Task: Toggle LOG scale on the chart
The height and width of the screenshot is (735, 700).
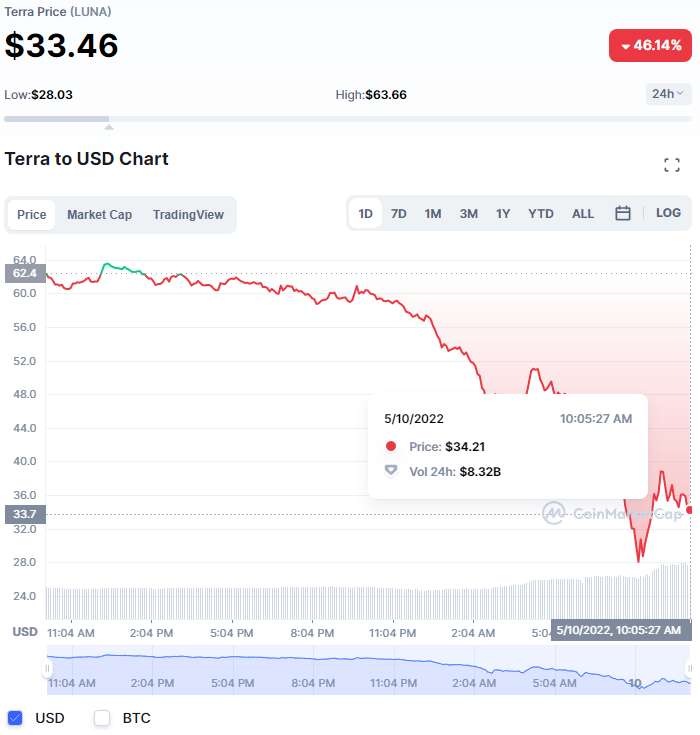Action: [x=668, y=213]
